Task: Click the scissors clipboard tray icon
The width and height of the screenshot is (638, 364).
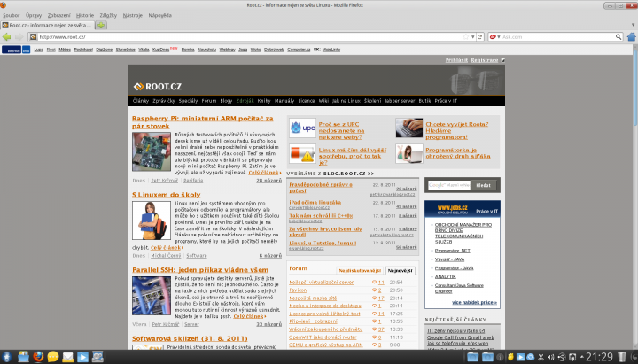Action: coord(541,357)
